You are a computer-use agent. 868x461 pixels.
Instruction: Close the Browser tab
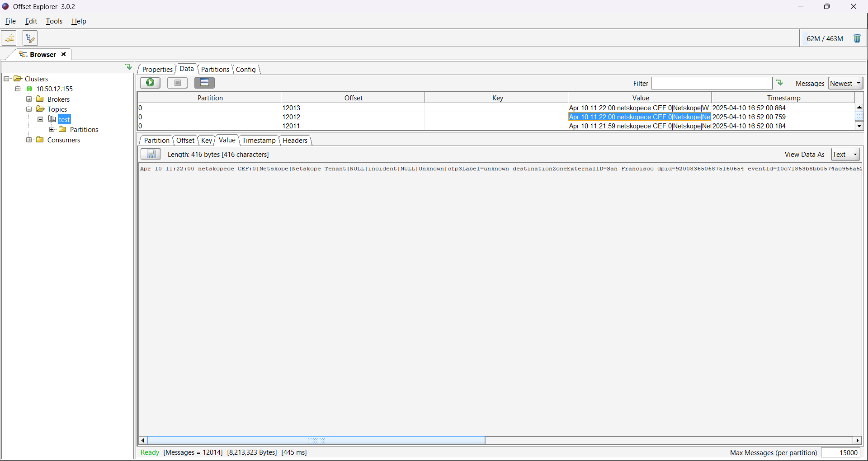(x=64, y=54)
